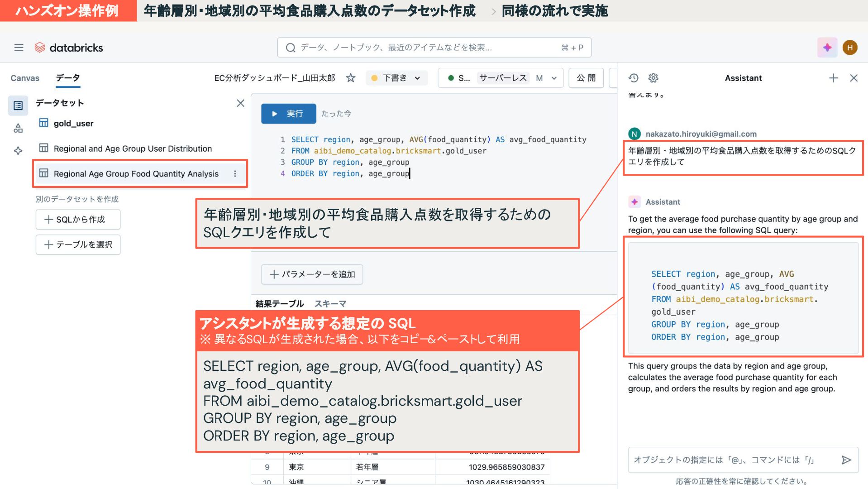
Task: Select Regional Age Group Food Quantity Analysis dataset
Action: pos(136,174)
